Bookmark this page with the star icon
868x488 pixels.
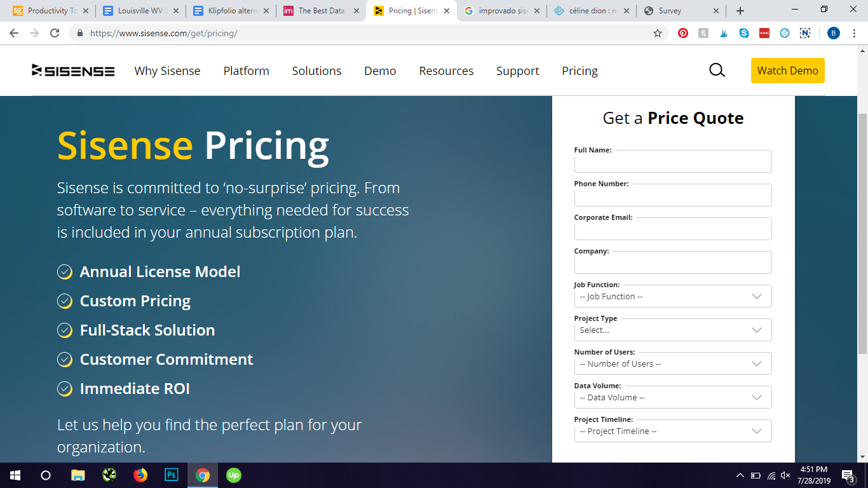point(658,33)
